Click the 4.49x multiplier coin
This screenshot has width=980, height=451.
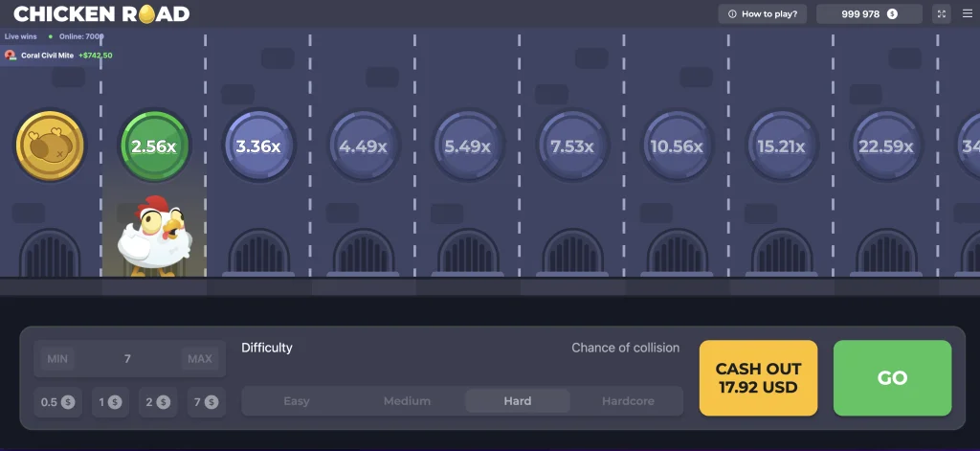tap(363, 147)
